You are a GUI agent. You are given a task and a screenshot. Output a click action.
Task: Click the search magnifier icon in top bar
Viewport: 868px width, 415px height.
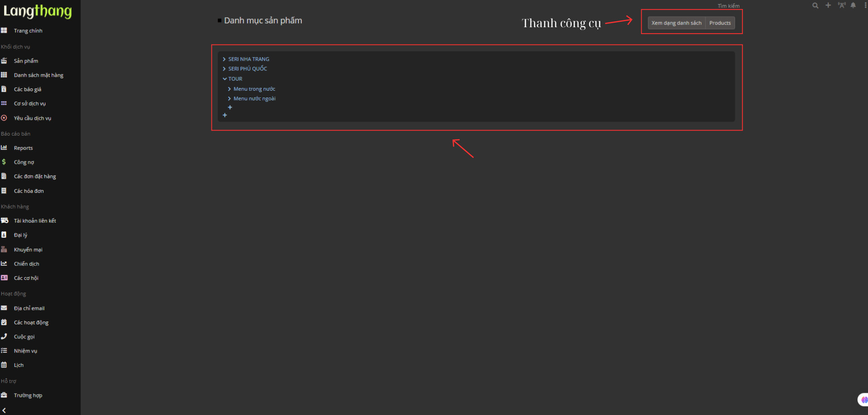click(x=815, y=5)
